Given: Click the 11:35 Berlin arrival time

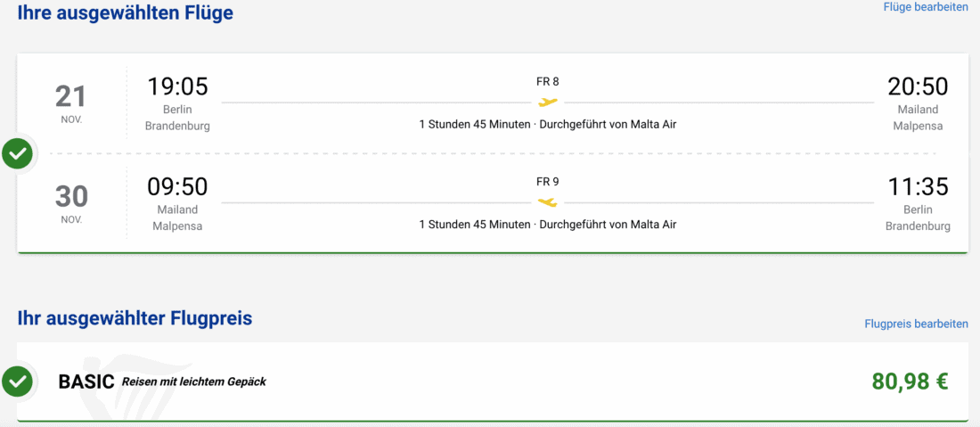Looking at the screenshot, I should [918, 186].
